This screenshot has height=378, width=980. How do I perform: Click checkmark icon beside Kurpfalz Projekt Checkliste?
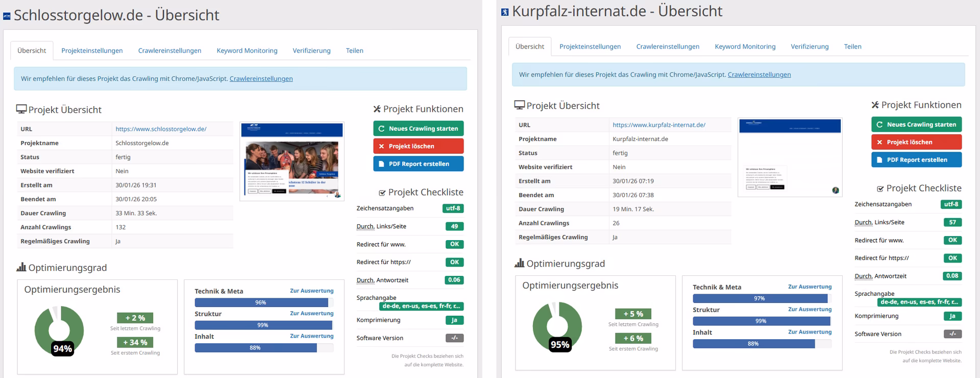click(880, 189)
